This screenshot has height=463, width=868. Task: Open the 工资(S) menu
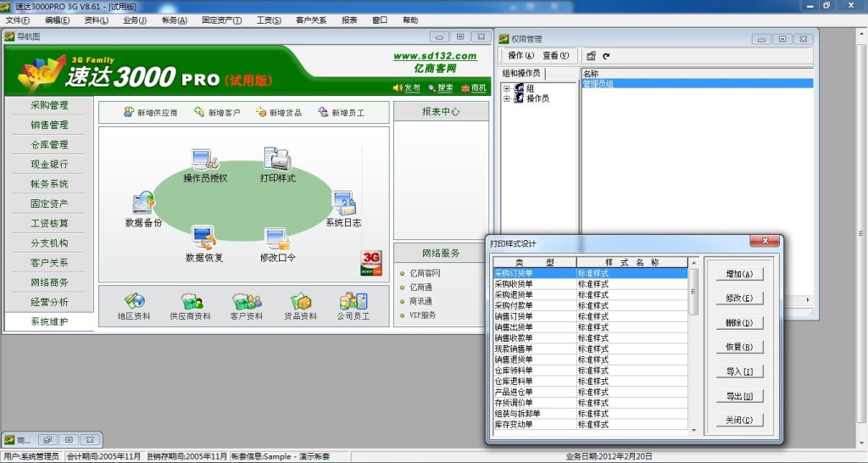tap(269, 20)
